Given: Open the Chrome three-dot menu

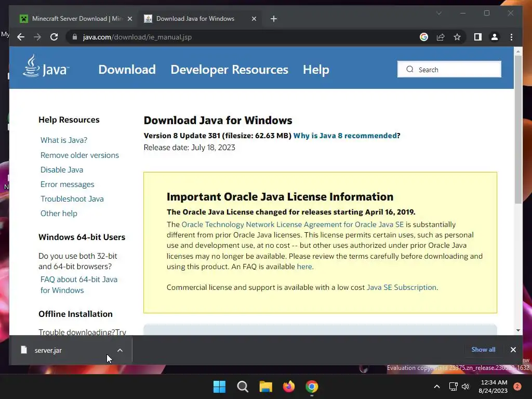Looking at the screenshot, I should (511, 37).
